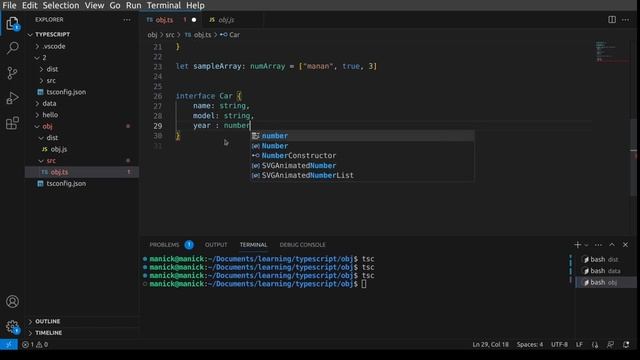Open the Explorer view in activity bar

click(x=12, y=23)
